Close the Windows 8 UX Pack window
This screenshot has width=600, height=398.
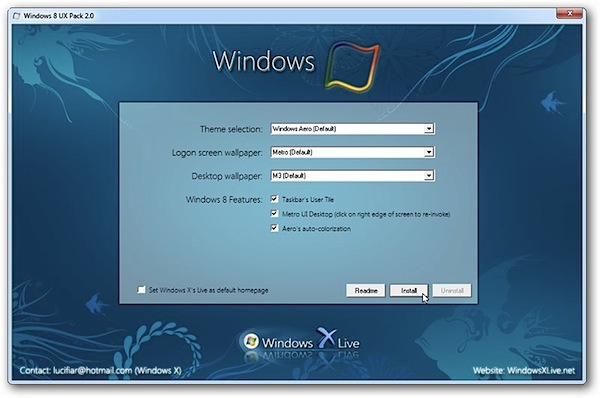tap(569, 14)
